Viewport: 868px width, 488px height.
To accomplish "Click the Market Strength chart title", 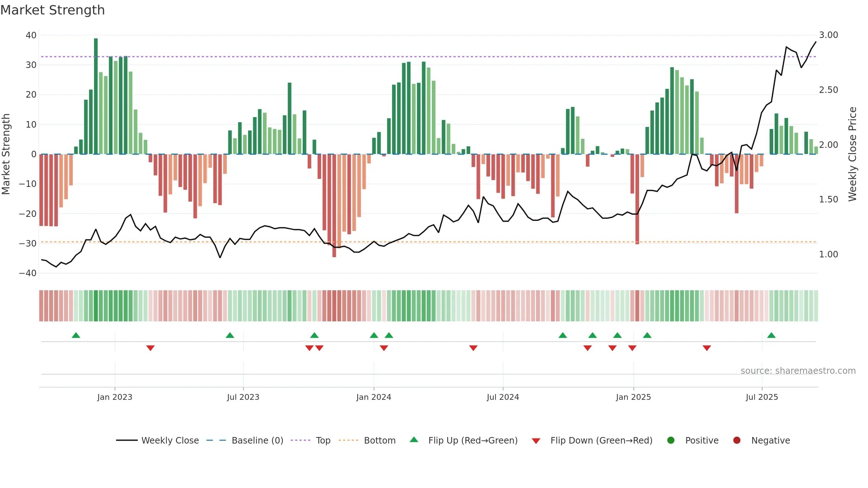I will [52, 10].
